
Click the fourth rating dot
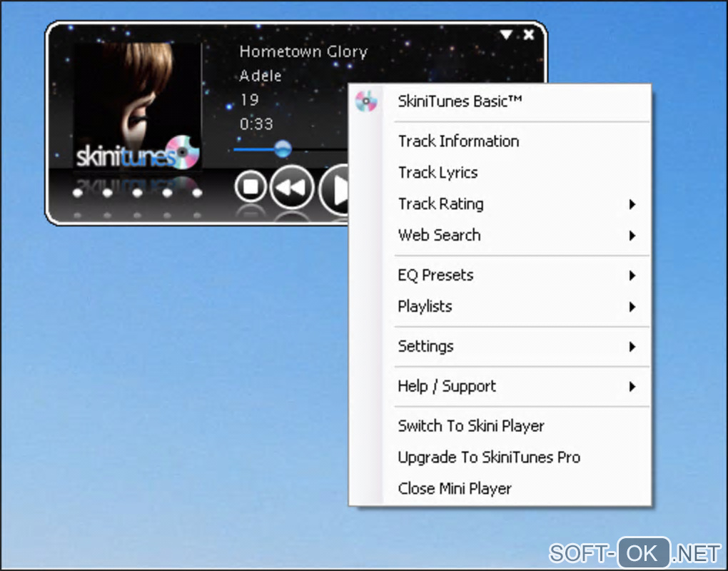167,193
